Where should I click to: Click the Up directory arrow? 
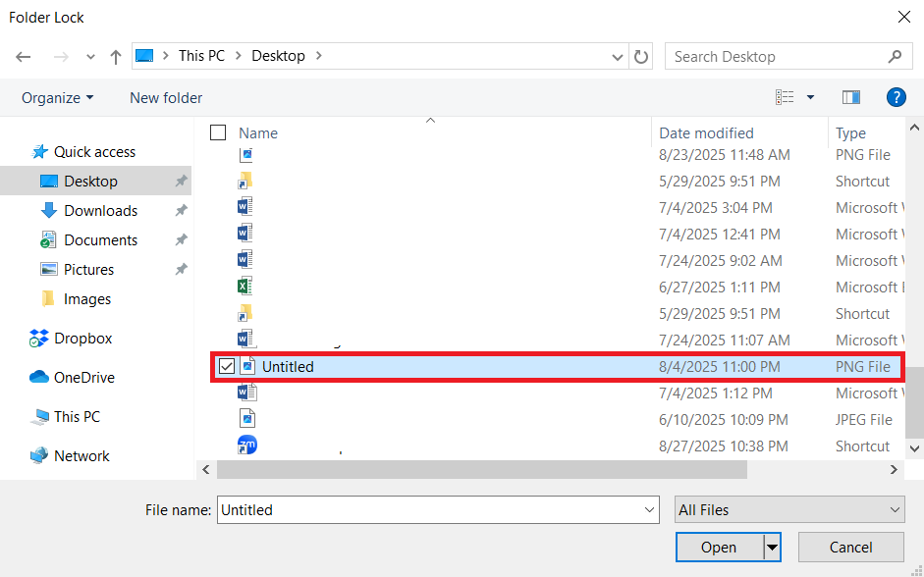point(116,57)
